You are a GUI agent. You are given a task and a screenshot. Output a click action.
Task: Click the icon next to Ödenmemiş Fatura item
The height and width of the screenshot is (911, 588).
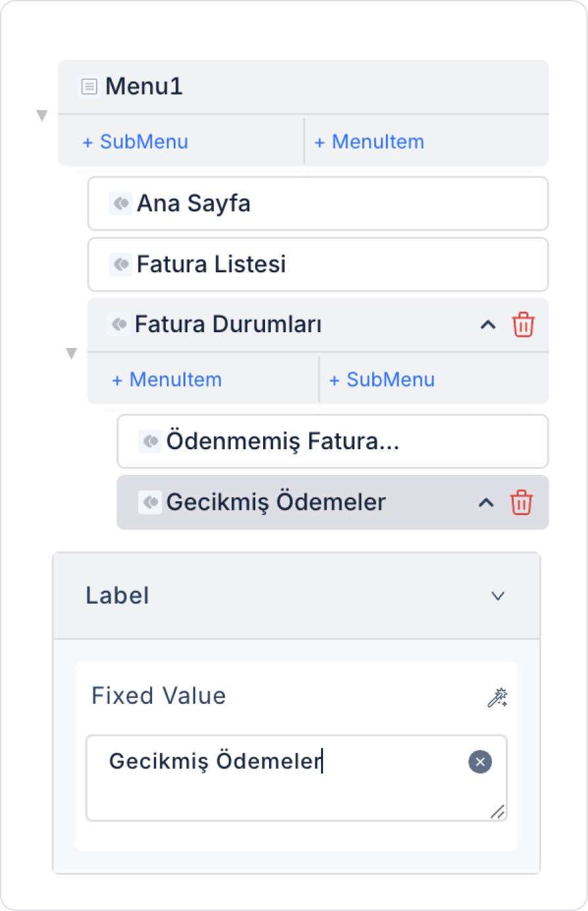(151, 441)
